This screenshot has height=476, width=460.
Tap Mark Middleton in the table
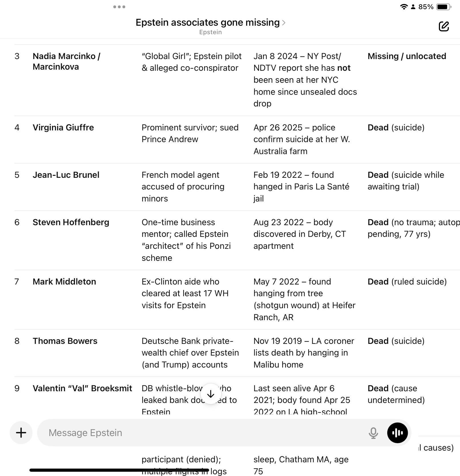coord(64,282)
